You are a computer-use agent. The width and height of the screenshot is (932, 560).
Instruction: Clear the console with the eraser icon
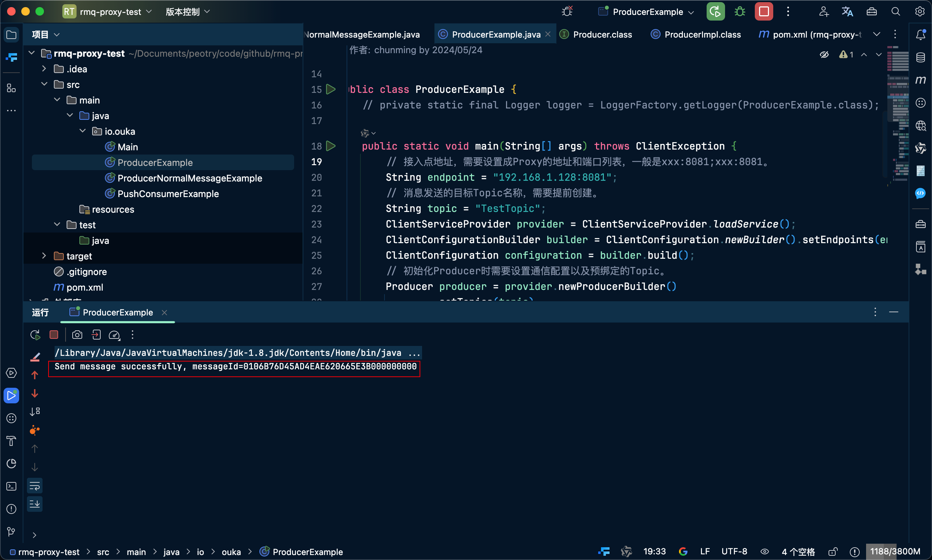[35, 357]
